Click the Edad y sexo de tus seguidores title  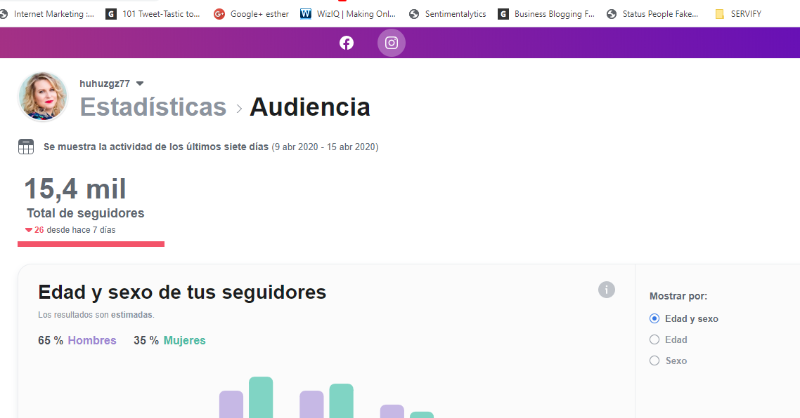tap(182, 292)
